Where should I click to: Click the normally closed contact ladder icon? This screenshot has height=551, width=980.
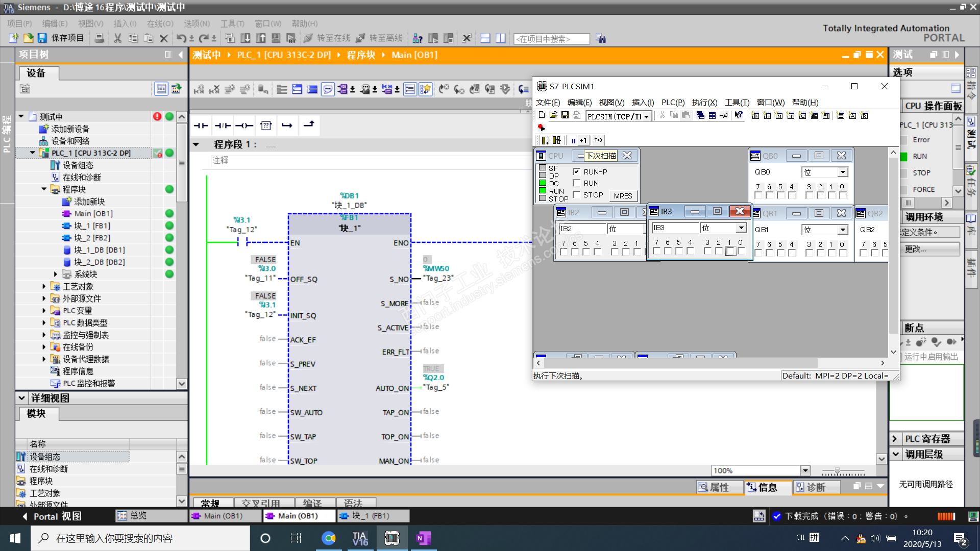pyautogui.click(x=223, y=126)
